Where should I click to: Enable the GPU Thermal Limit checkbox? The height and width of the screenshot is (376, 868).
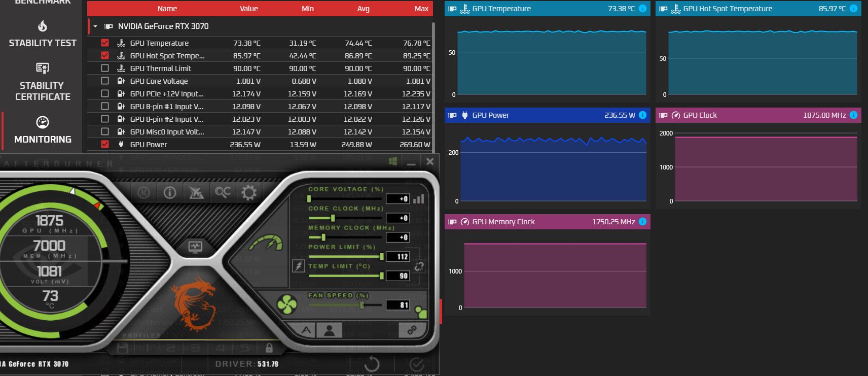[105, 68]
